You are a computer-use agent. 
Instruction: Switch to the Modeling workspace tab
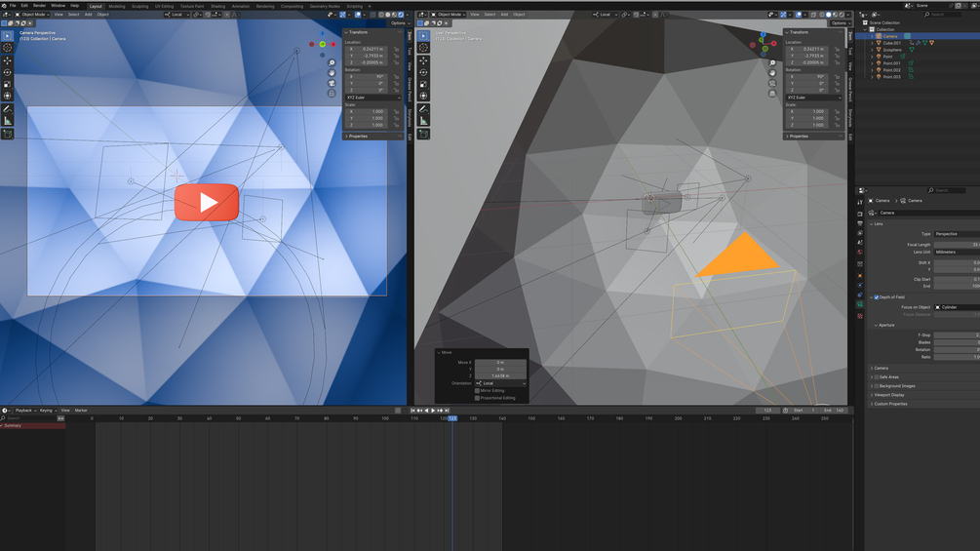point(117,6)
